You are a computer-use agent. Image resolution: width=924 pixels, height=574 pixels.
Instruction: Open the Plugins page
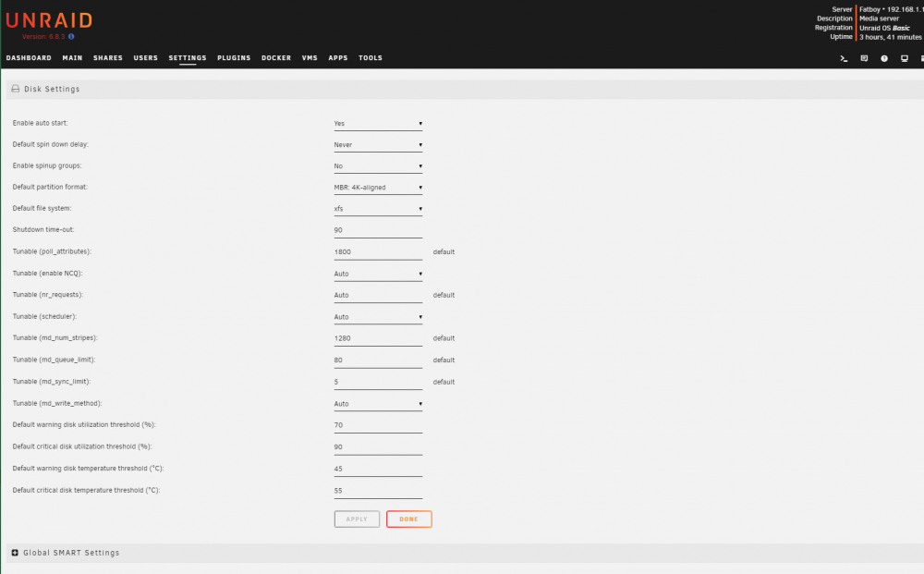click(234, 57)
